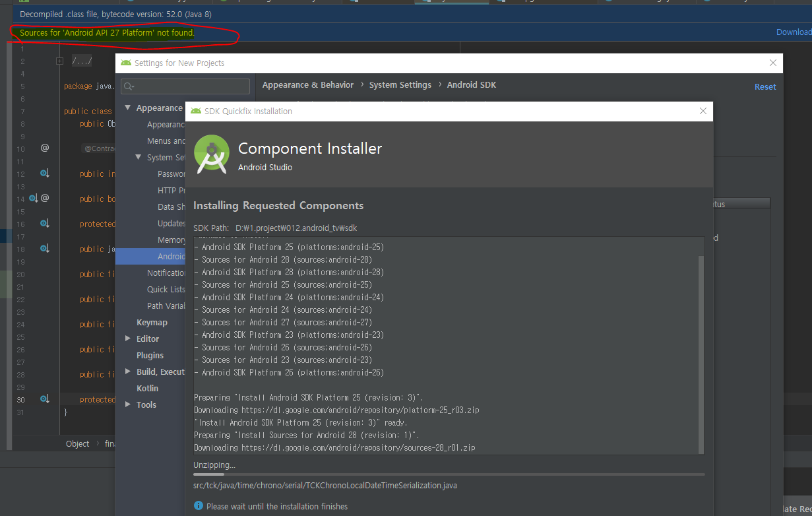Open the Updates settings page
This screenshot has height=516, width=812.
[x=171, y=224]
